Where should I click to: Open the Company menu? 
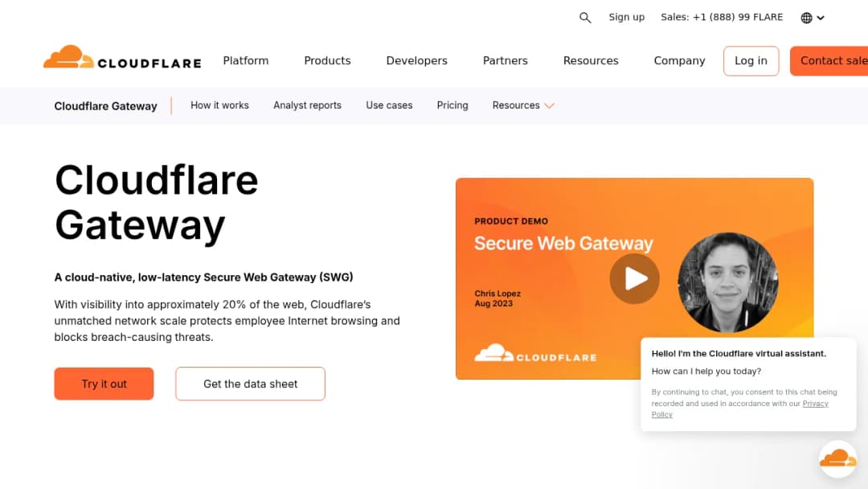(x=679, y=61)
